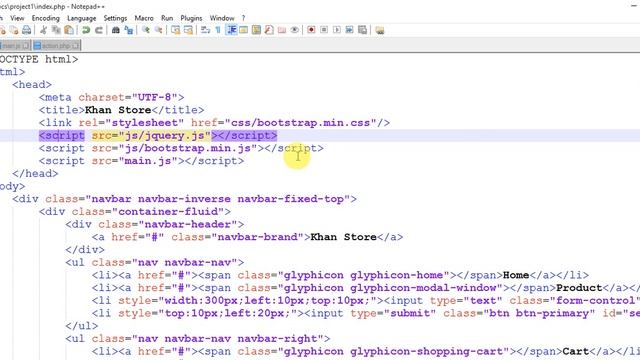Click the "container-fluid" class value
Viewport: 640px width, 360px height.
[168, 212]
